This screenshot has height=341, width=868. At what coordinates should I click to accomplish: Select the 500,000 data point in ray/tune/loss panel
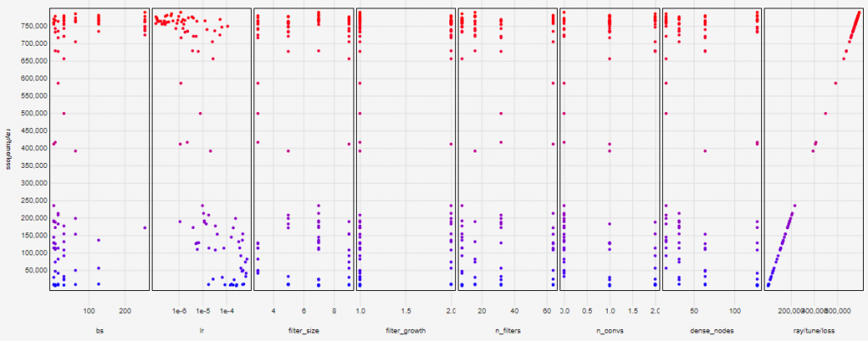tap(825, 114)
